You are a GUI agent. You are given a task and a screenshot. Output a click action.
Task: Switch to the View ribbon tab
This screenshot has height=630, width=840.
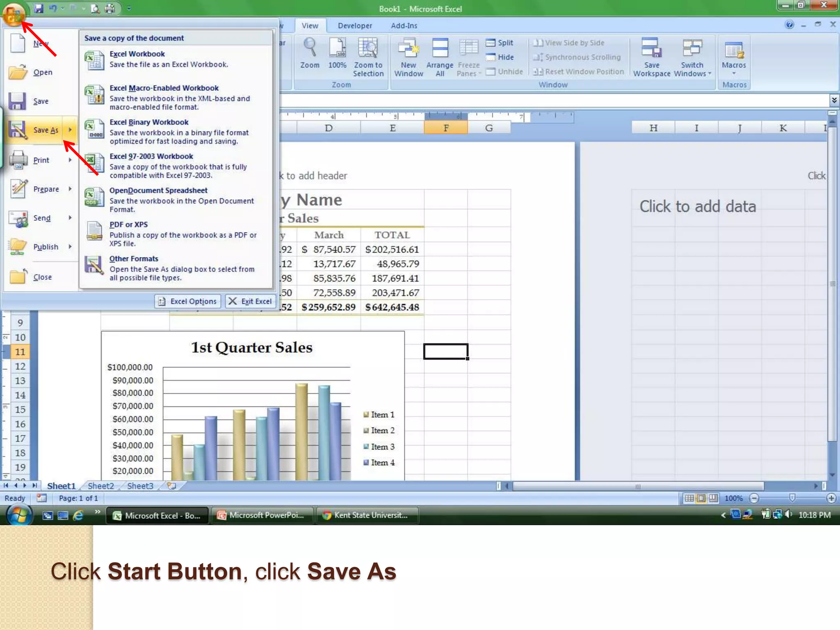coord(310,25)
